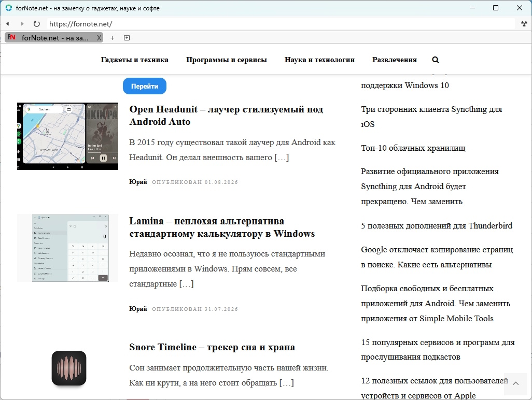Click the forNote favicon in the tab
Screen dimensions: 532x400
click(11, 37)
